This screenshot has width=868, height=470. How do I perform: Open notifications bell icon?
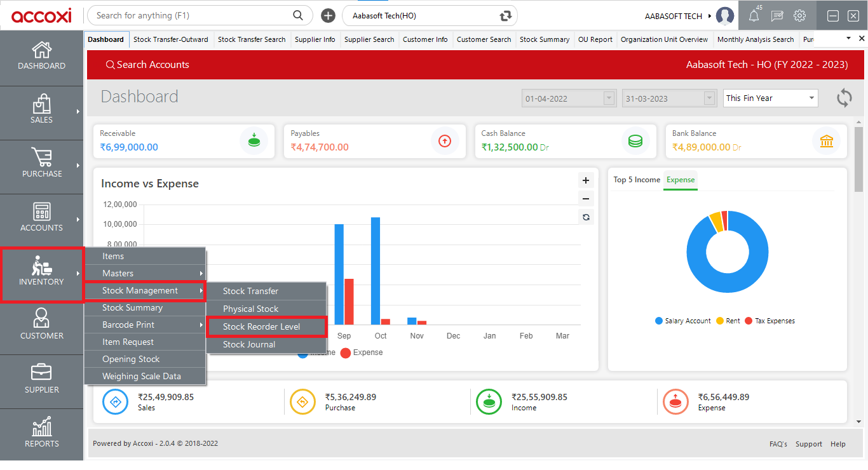tap(754, 16)
